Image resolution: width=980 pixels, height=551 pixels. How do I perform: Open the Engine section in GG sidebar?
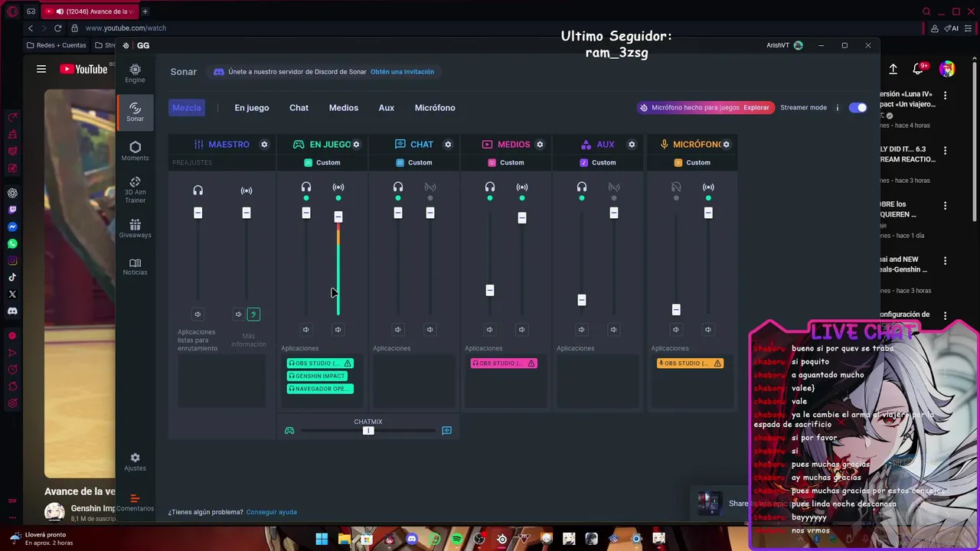135,73
